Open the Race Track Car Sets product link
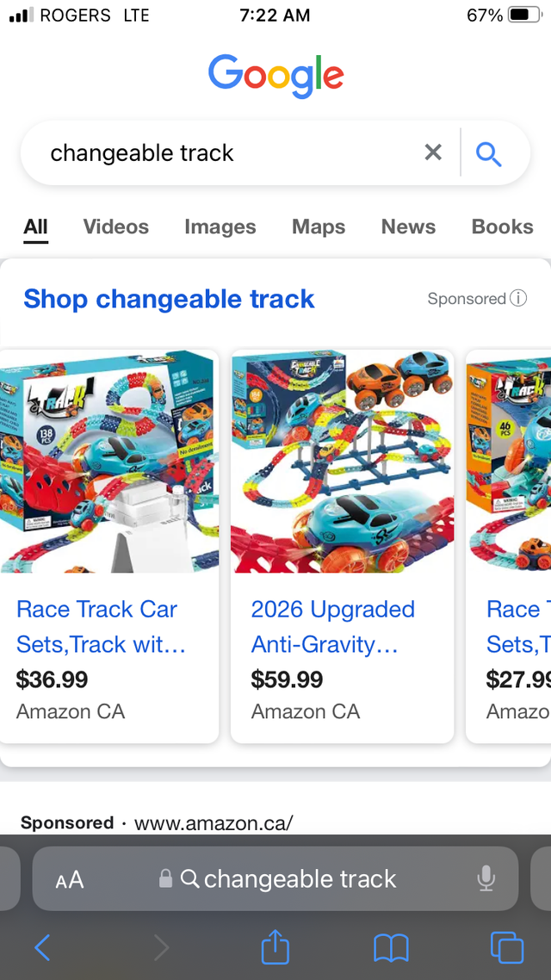Screen dimensions: 551x980 click(x=96, y=626)
